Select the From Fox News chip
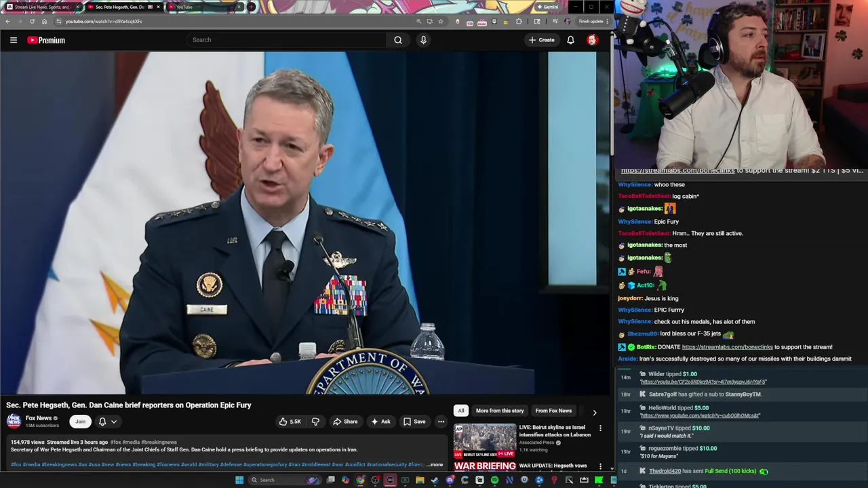Viewport: 868px width, 488px height. pyautogui.click(x=553, y=411)
